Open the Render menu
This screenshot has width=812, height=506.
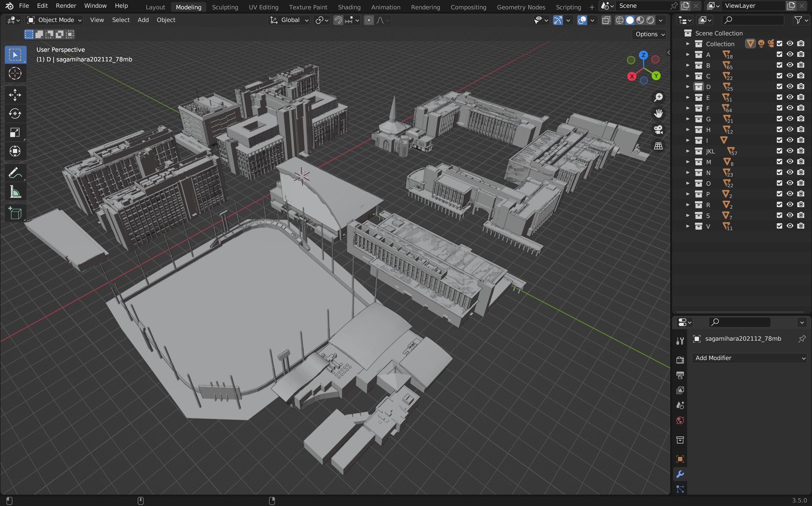(66, 6)
